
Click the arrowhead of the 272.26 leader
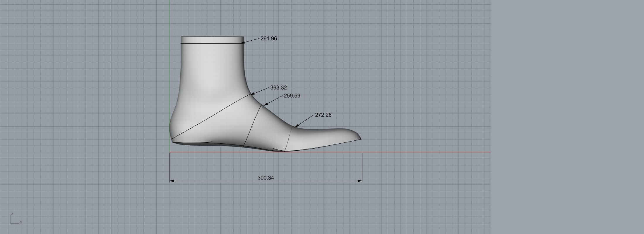(x=297, y=126)
